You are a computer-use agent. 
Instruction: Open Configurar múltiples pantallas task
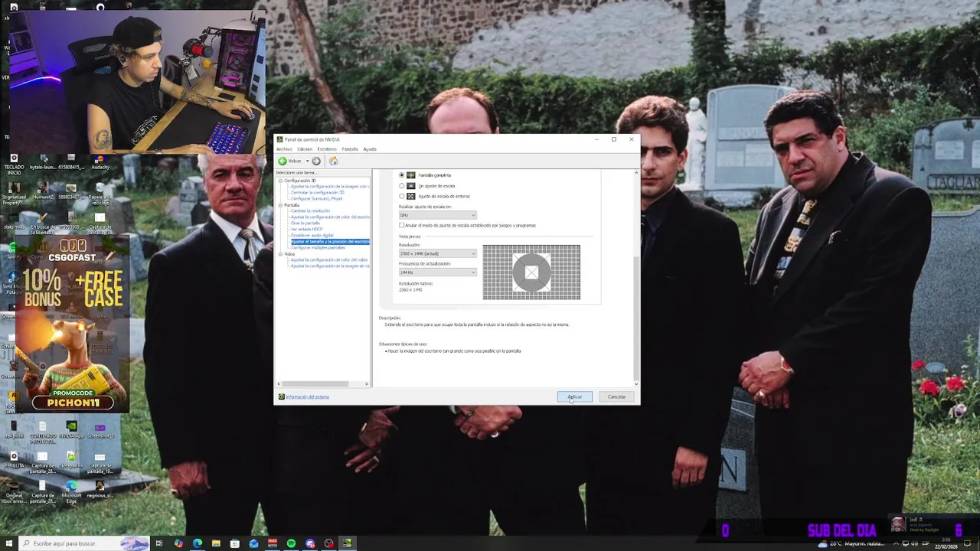[318, 248]
